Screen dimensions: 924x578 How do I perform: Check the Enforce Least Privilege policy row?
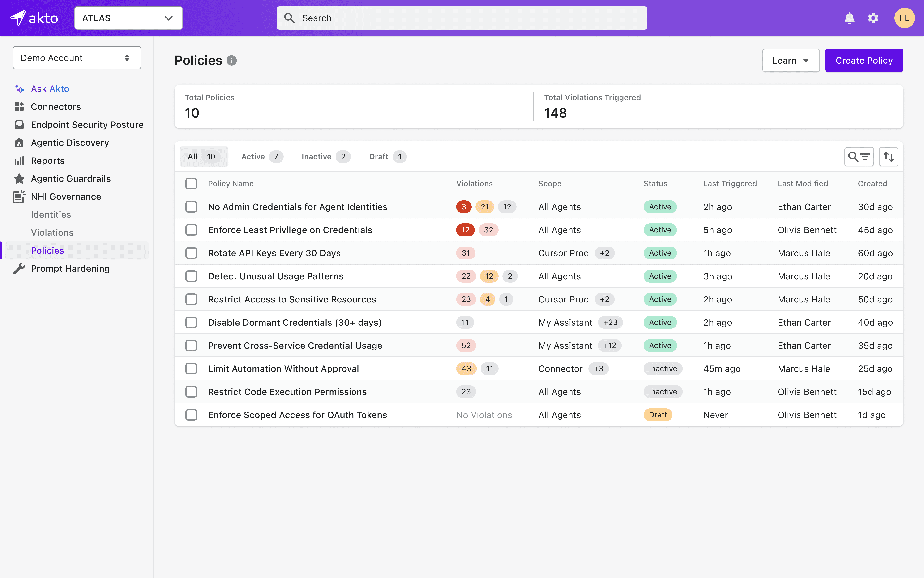point(191,230)
